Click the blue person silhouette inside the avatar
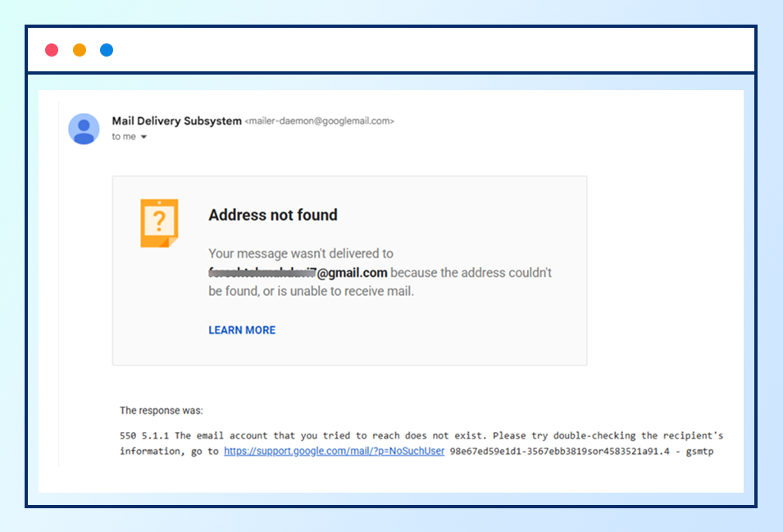The height and width of the screenshot is (532, 783). point(83,129)
